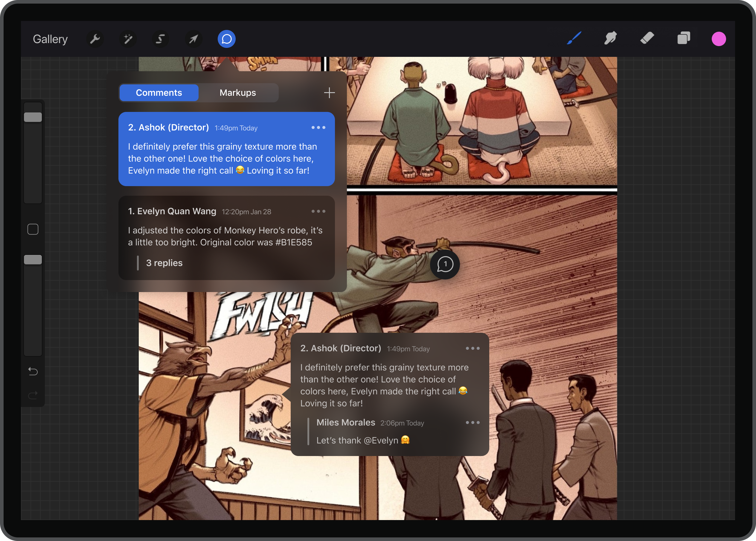Screen dimensions: 756x541
Task: Switch to the Comments tab
Action: pyautogui.click(x=159, y=92)
